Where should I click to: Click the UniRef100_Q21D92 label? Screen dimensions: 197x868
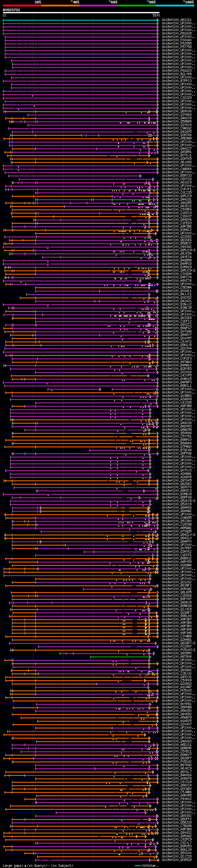[177, 236]
